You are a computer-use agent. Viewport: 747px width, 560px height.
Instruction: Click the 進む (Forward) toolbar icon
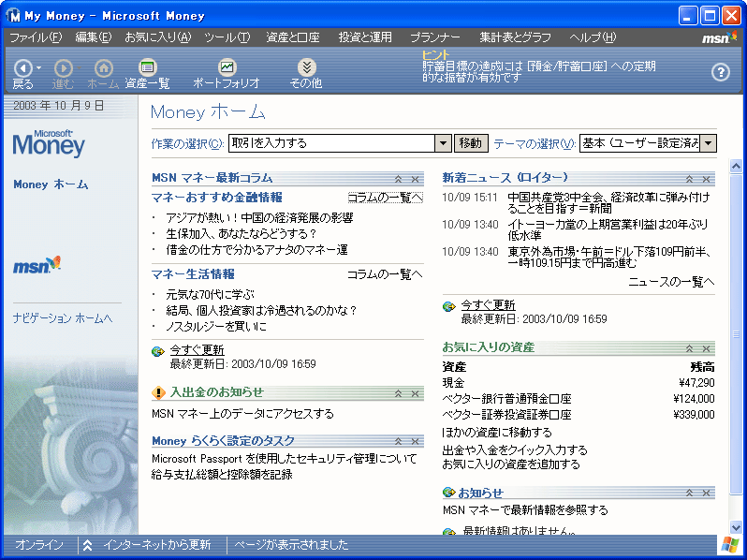63,68
